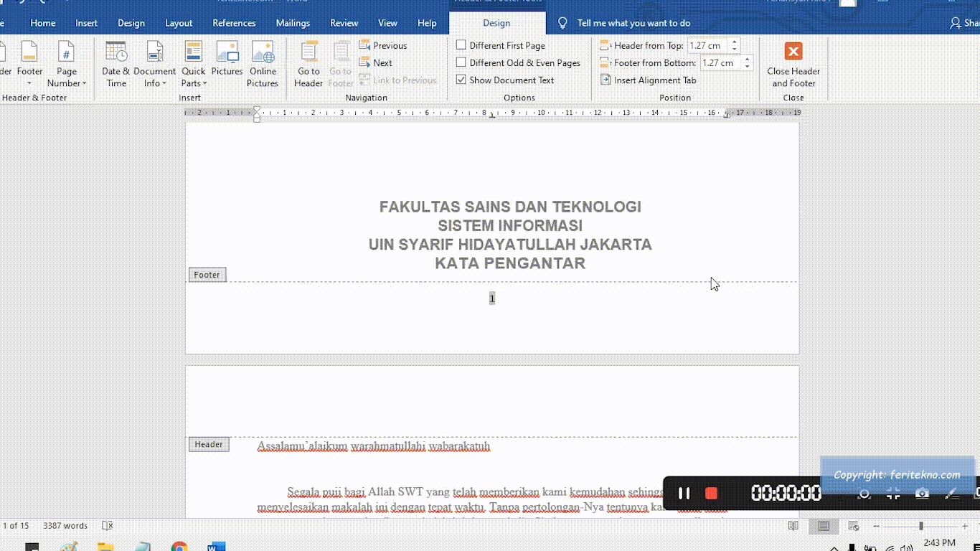The image size is (980, 551).
Task: Click the page number 1 in footer
Action: click(x=492, y=298)
